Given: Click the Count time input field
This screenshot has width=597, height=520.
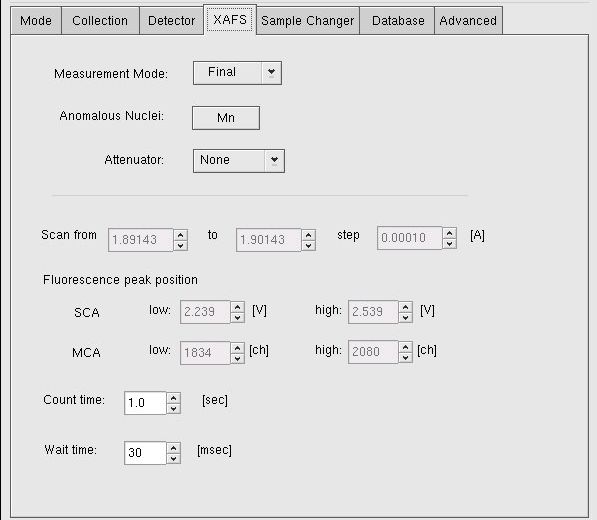Looking at the screenshot, I should 145,403.
